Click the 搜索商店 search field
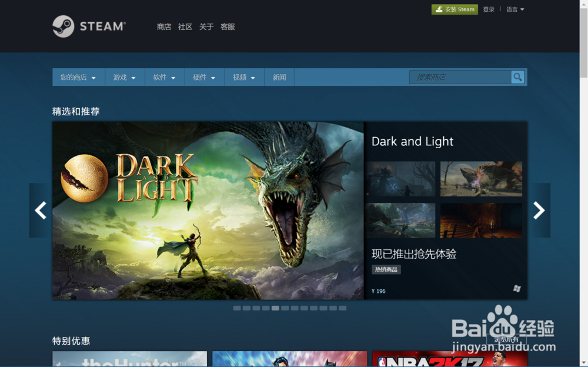This screenshot has width=588, height=367. click(x=460, y=77)
